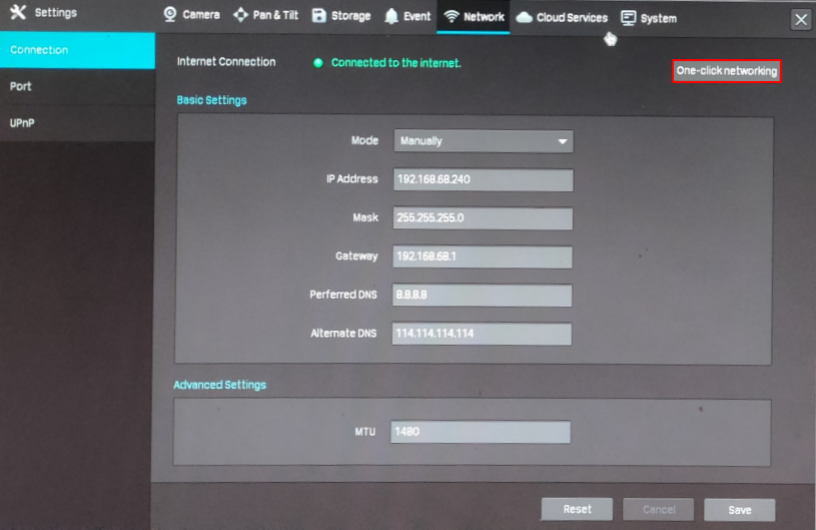Click the IP Address input field

(483, 180)
